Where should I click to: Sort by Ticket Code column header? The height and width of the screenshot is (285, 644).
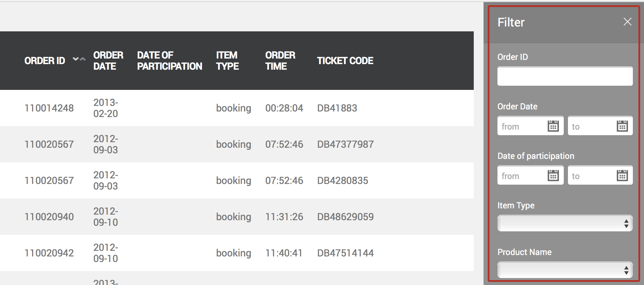345,61
